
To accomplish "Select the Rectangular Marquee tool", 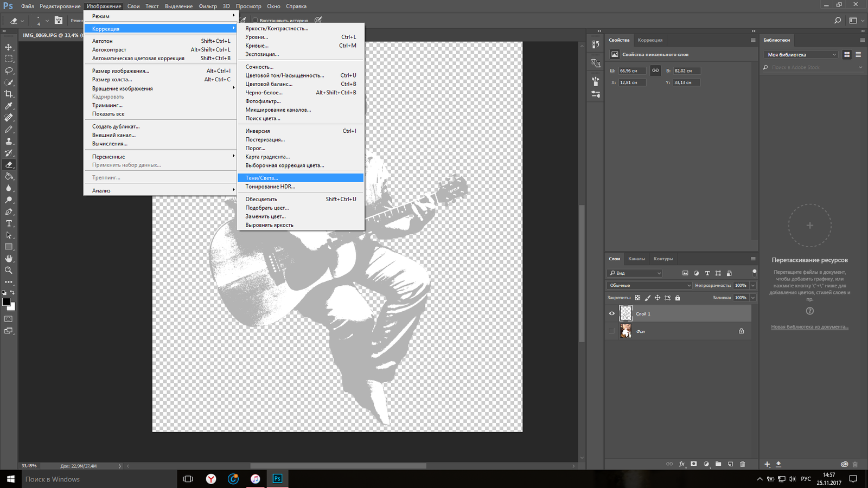I will 9,59.
